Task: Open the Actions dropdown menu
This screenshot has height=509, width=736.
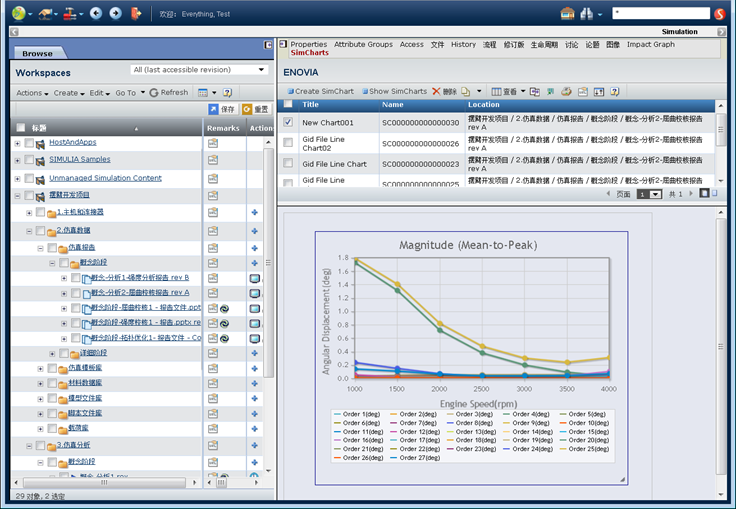Action: (32, 93)
